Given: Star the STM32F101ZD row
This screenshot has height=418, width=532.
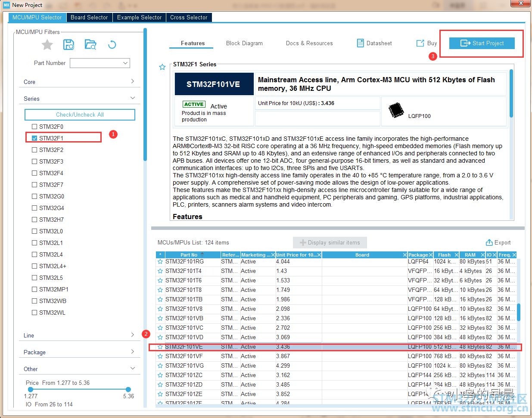Looking at the screenshot, I should [160, 385].
